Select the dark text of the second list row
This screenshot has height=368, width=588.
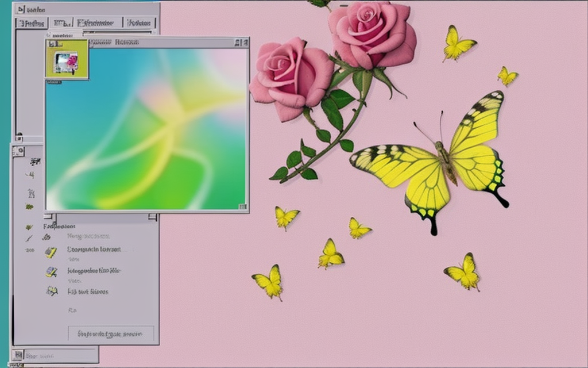[94, 250]
